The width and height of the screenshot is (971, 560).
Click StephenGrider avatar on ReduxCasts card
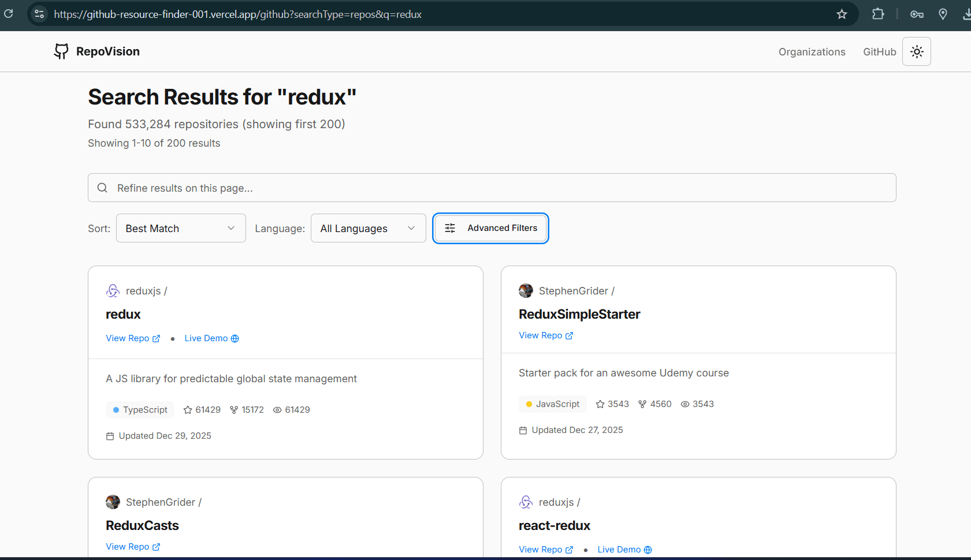coord(113,502)
